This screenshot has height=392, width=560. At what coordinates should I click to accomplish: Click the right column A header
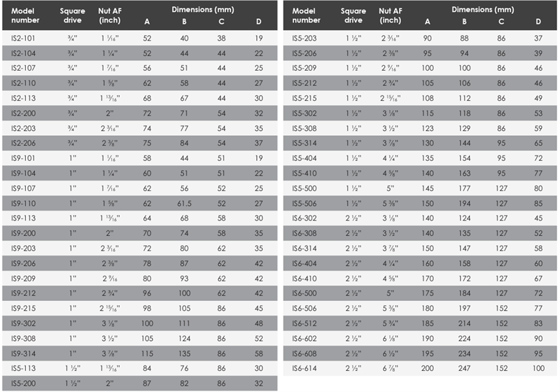click(428, 22)
